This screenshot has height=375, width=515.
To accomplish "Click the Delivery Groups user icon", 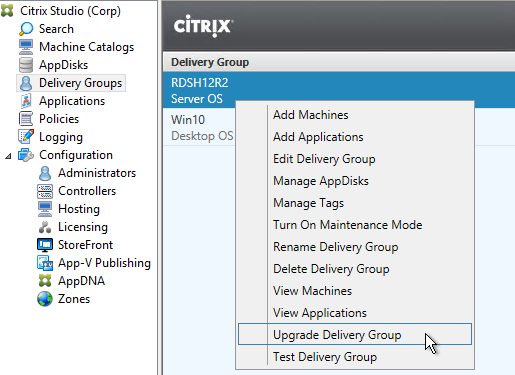I will [26, 83].
